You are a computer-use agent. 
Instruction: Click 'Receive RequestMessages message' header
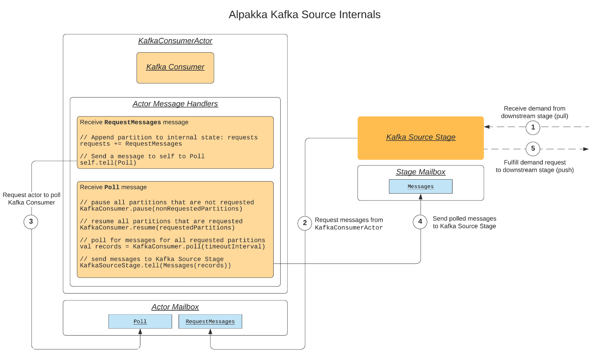pos(134,122)
